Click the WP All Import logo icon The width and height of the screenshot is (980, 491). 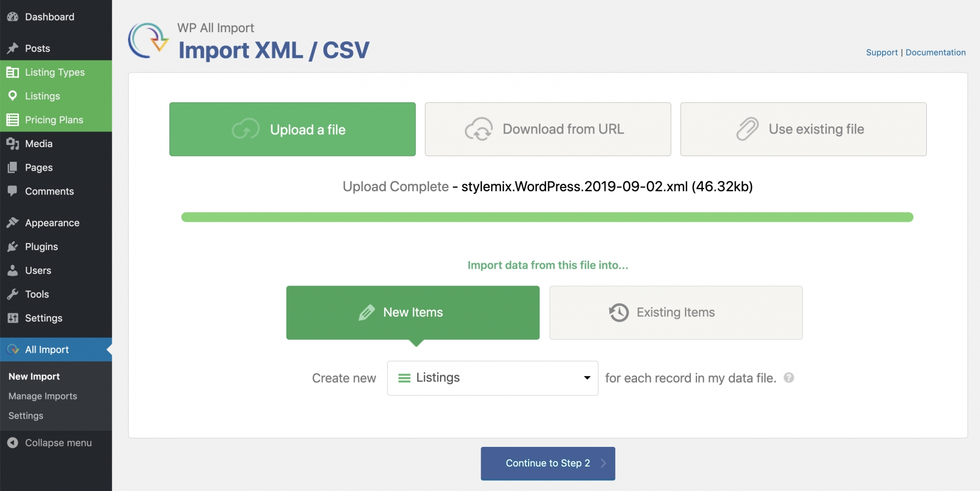[x=148, y=40]
